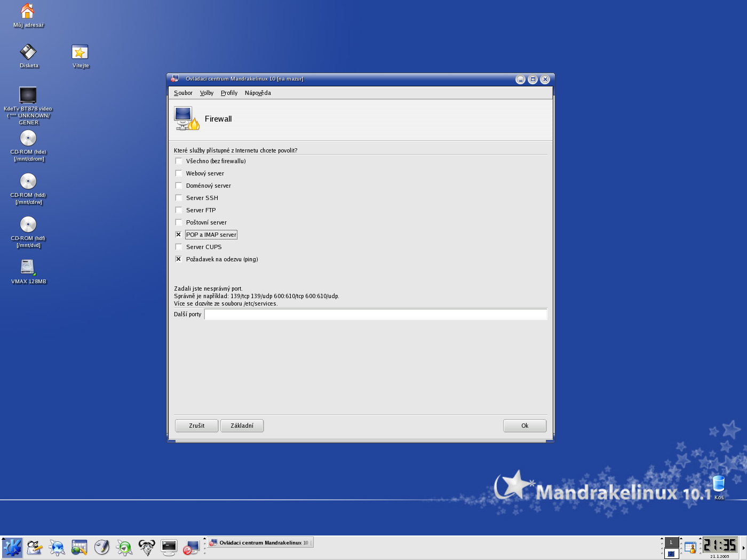Open the blue globe web browser launcher
Image resolution: width=747 pixels, height=560 pixels.
pyautogui.click(x=57, y=547)
